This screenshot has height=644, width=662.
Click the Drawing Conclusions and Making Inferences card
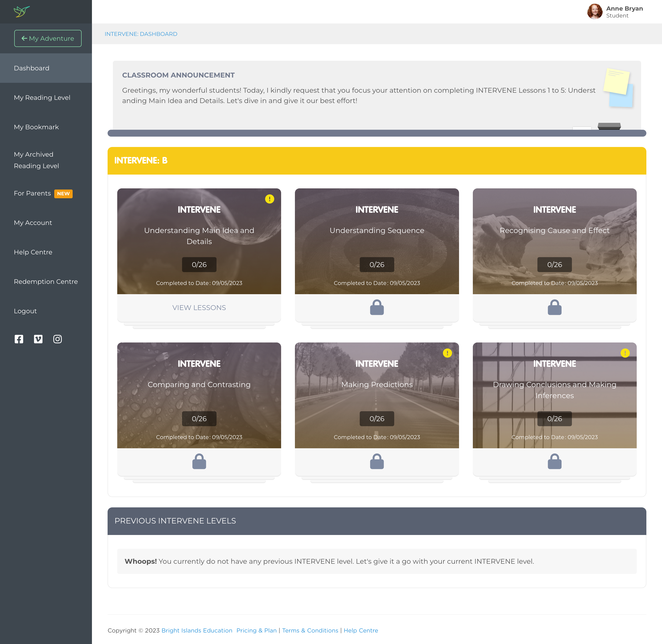coord(554,395)
